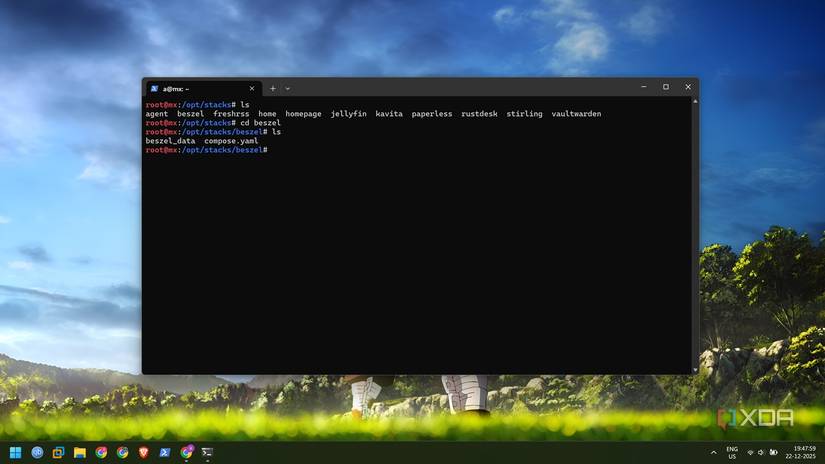Close the terminal window
Viewport: 825px width, 464px height.
point(688,87)
